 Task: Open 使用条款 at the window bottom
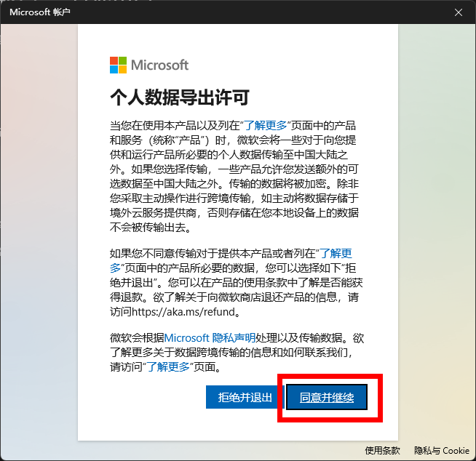click(382, 450)
